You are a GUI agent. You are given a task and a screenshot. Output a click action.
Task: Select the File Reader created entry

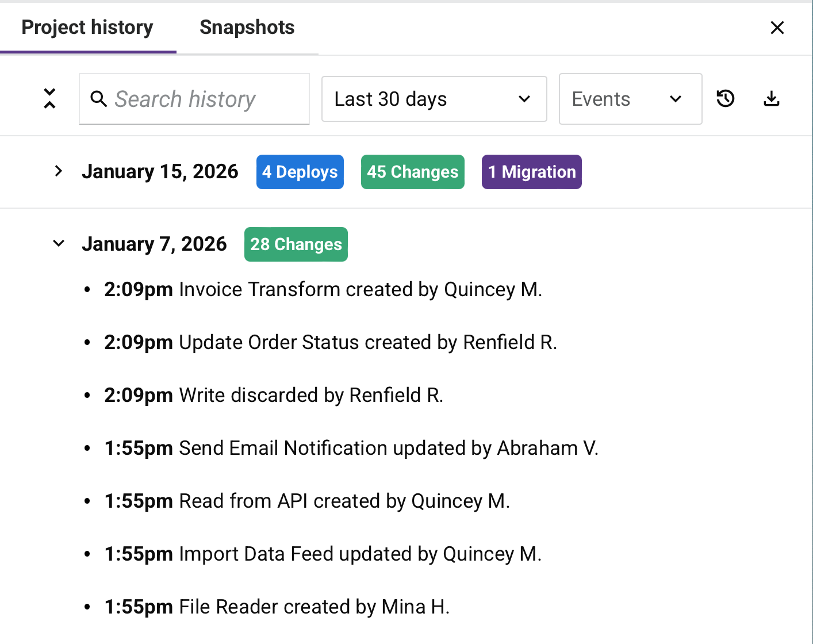point(277,607)
